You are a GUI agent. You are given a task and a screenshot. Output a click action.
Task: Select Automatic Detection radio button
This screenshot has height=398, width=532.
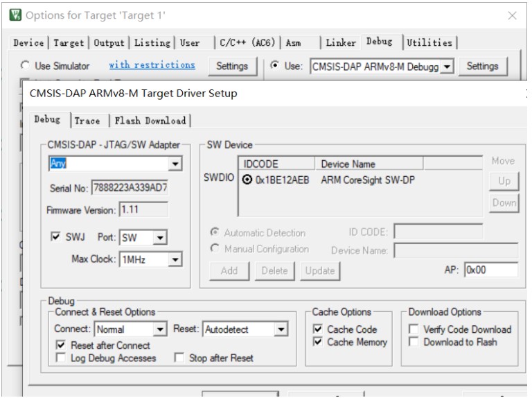[x=215, y=232]
